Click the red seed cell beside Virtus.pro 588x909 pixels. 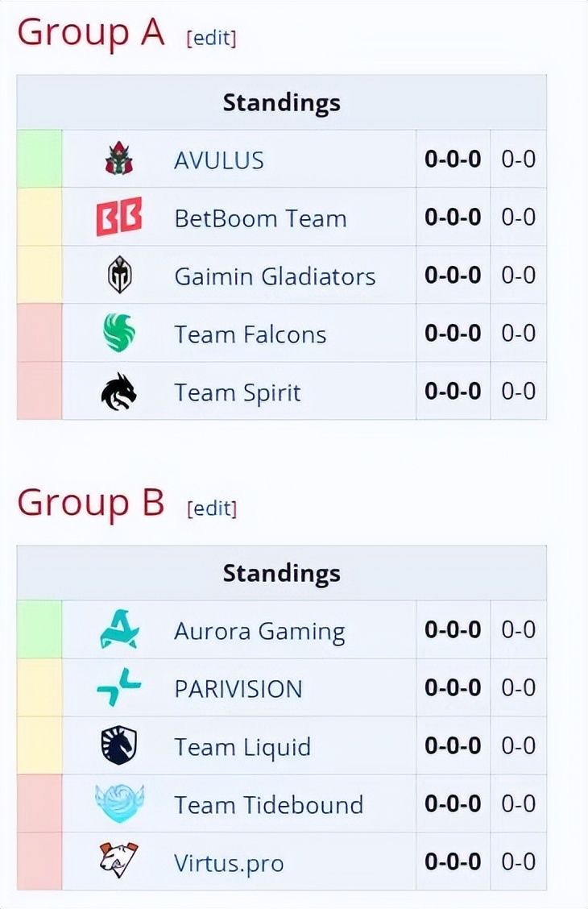click(x=39, y=861)
